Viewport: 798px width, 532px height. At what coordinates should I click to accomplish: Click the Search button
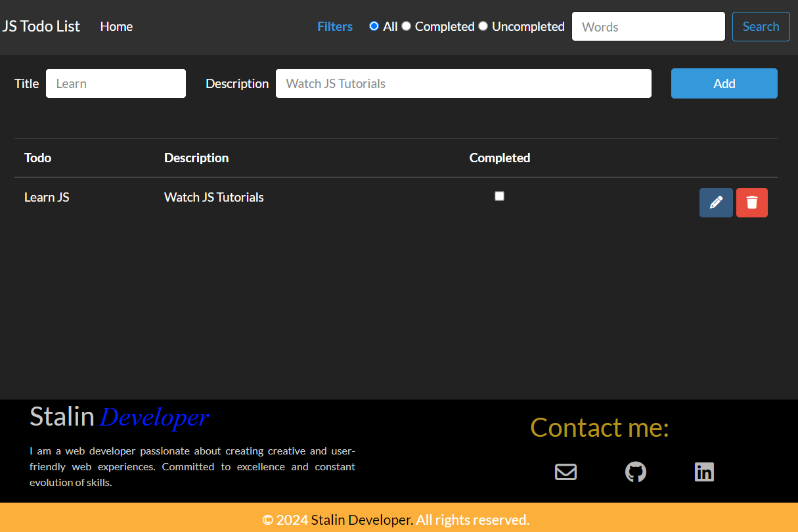point(761,26)
